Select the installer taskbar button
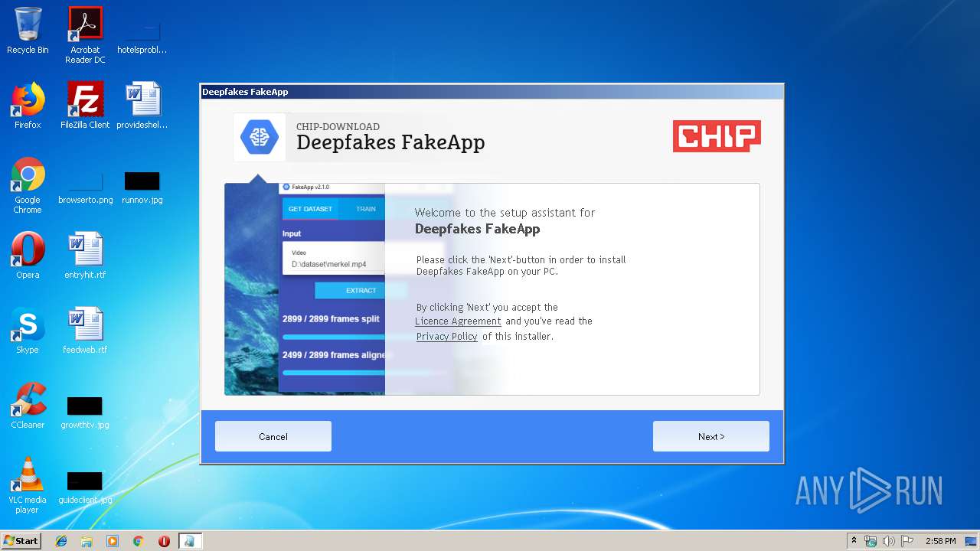The width and height of the screenshot is (980, 551). tap(191, 541)
